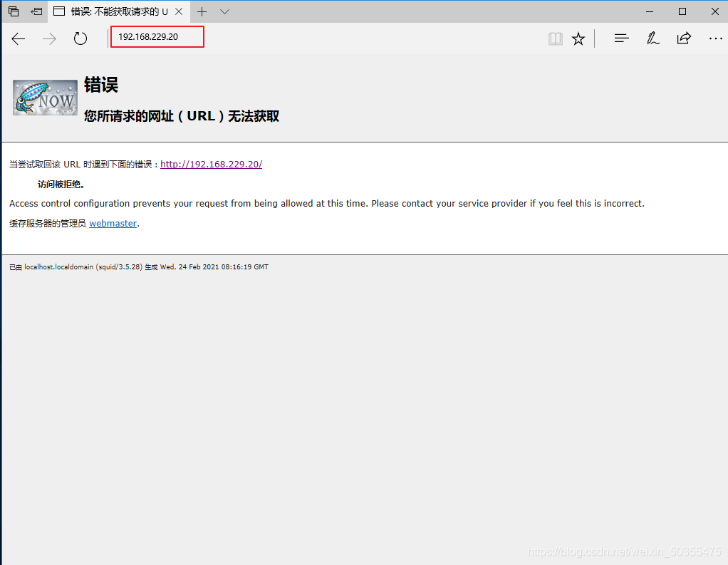Open the http://192.168.229.20/ link
This screenshot has height=565, width=728.
tap(212, 165)
